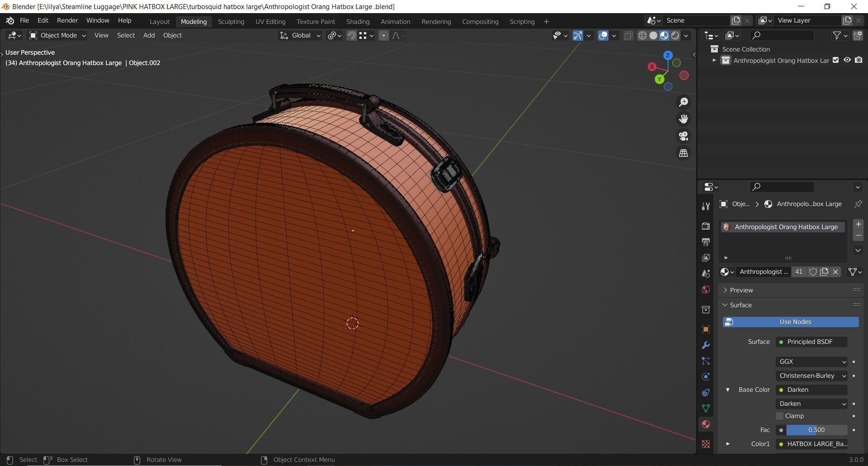
Task: Expand the Anthropologist collection tree row
Action: tap(714, 60)
